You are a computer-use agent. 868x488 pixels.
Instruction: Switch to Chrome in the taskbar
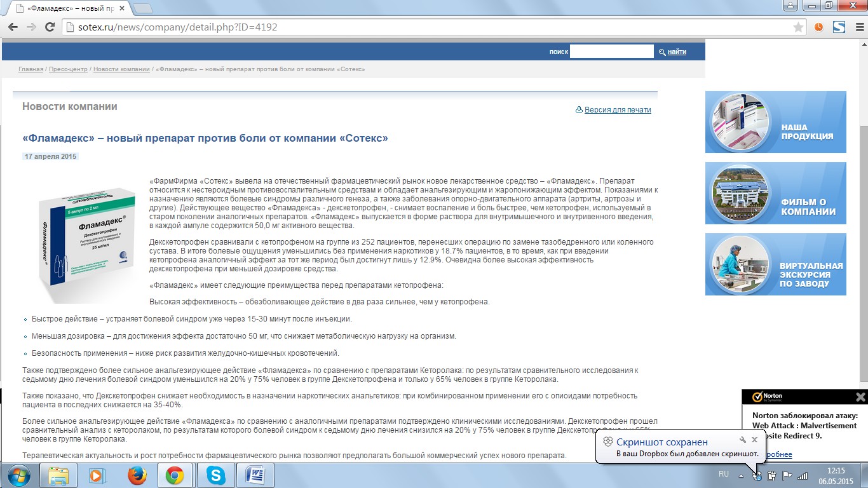[175, 475]
